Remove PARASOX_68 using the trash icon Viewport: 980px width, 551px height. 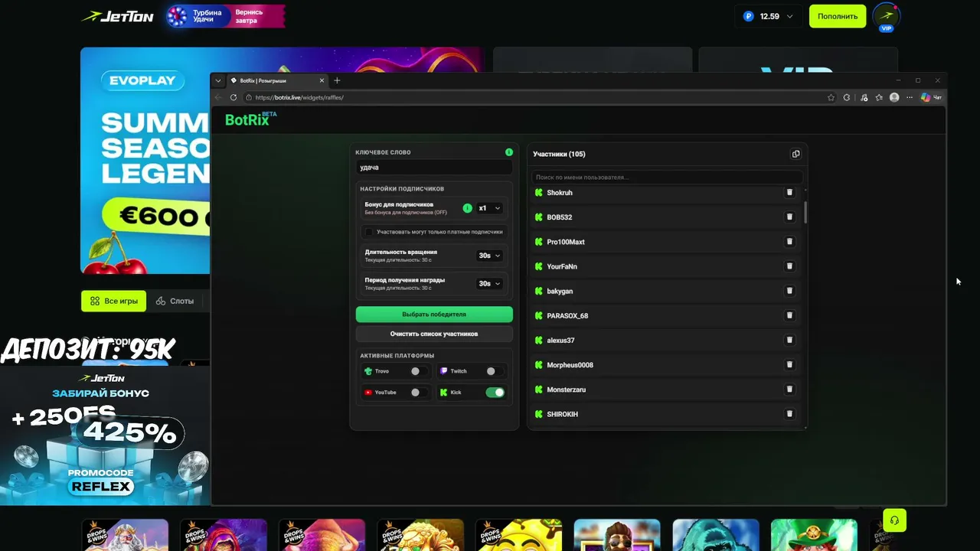click(x=789, y=315)
